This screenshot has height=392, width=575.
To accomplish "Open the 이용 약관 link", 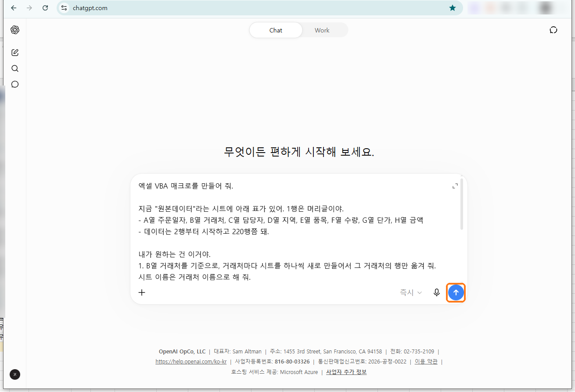I will (426, 362).
